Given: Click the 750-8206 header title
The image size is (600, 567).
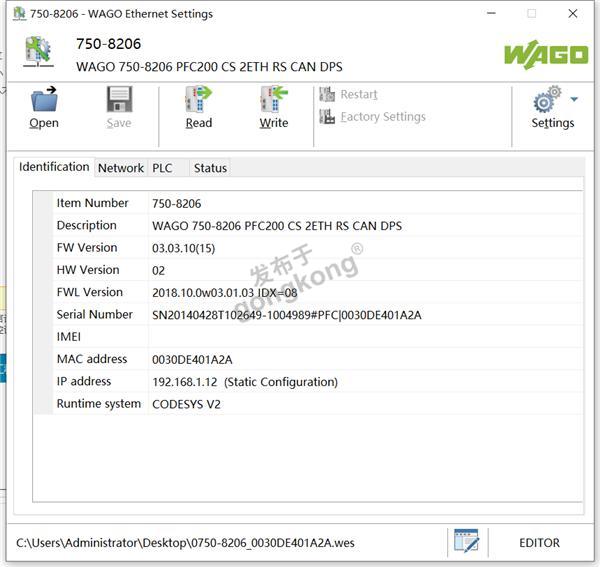Looking at the screenshot, I should click(x=108, y=44).
